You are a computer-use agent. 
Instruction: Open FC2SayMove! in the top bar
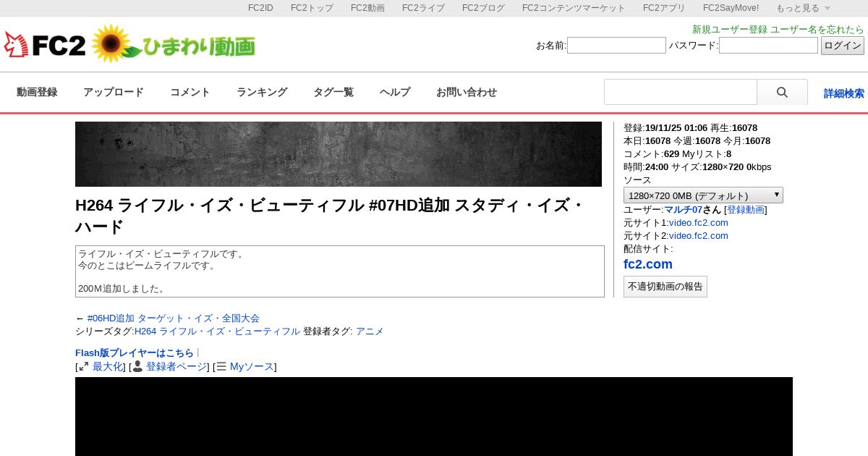tap(731, 8)
